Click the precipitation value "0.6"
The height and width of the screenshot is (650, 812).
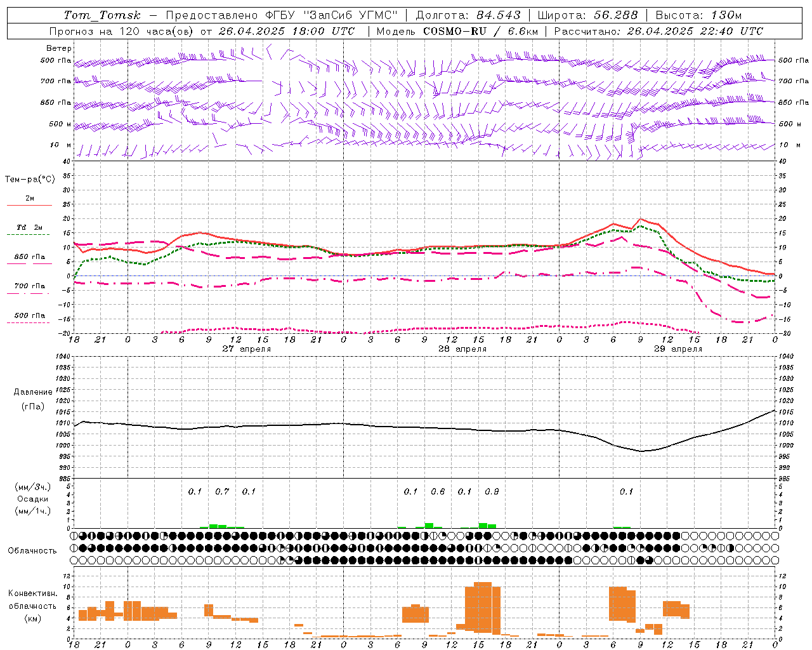pyautogui.click(x=438, y=492)
